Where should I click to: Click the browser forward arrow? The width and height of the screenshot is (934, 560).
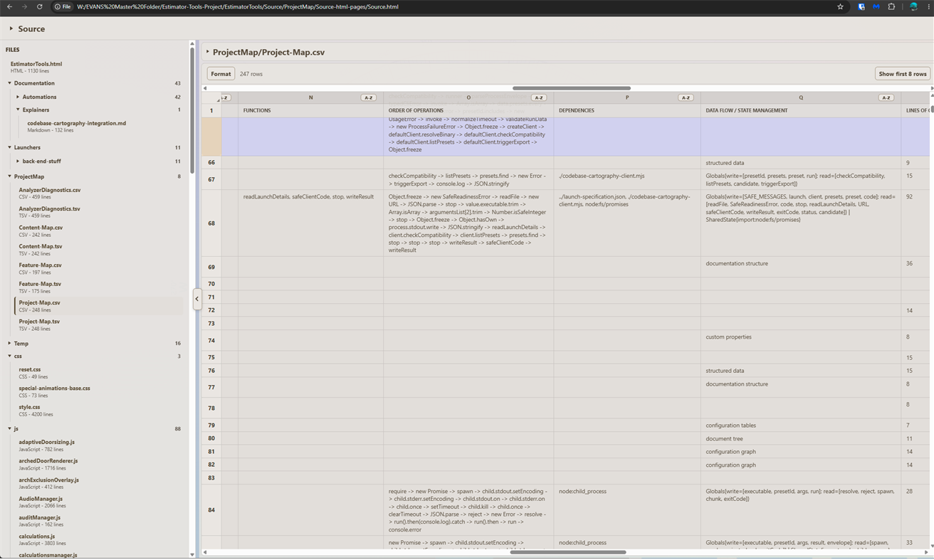(24, 6)
